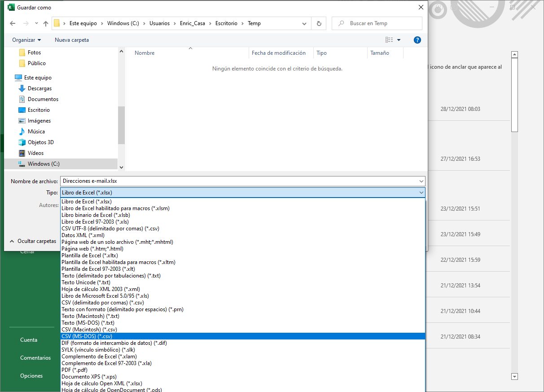Screen dimensions: 544x392
Task: Refresh the Temp folder view
Action: coord(319,23)
